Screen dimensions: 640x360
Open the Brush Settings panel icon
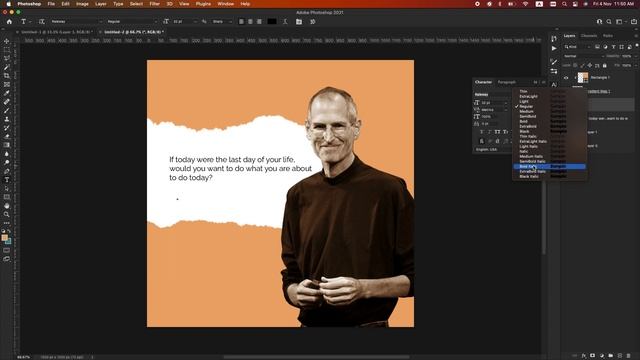pos(554,62)
